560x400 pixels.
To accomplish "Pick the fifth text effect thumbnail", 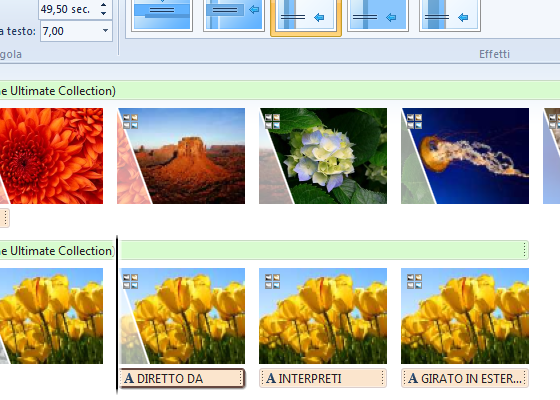I will tap(450, 14).
